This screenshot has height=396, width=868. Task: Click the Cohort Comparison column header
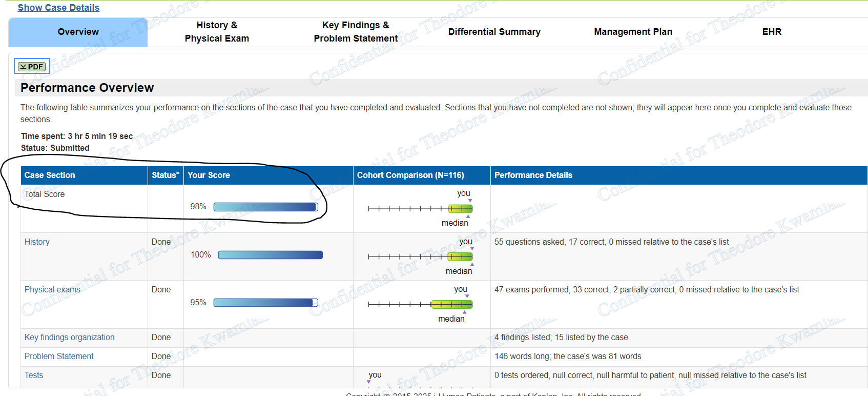click(x=410, y=175)
